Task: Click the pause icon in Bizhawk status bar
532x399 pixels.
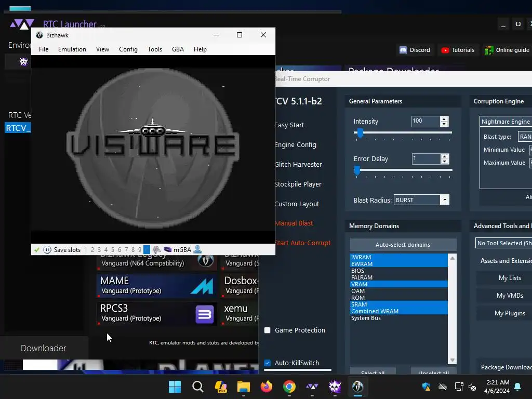Action: (x=47, y=250)
